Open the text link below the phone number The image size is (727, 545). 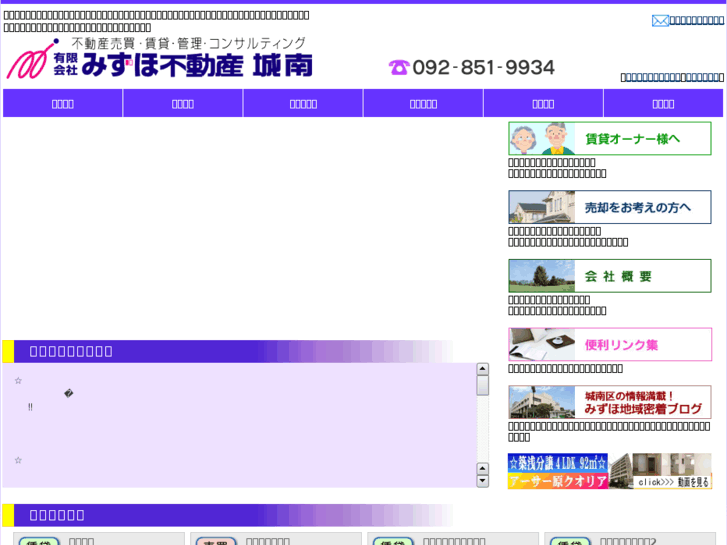point(672,77)
